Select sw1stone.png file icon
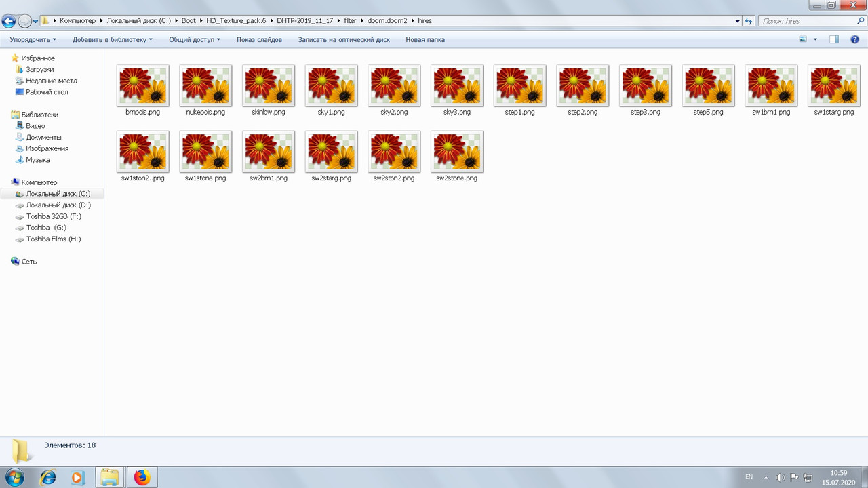Image resolution: width=868 pixels, height=488 pixels. [x=205, y=152]
